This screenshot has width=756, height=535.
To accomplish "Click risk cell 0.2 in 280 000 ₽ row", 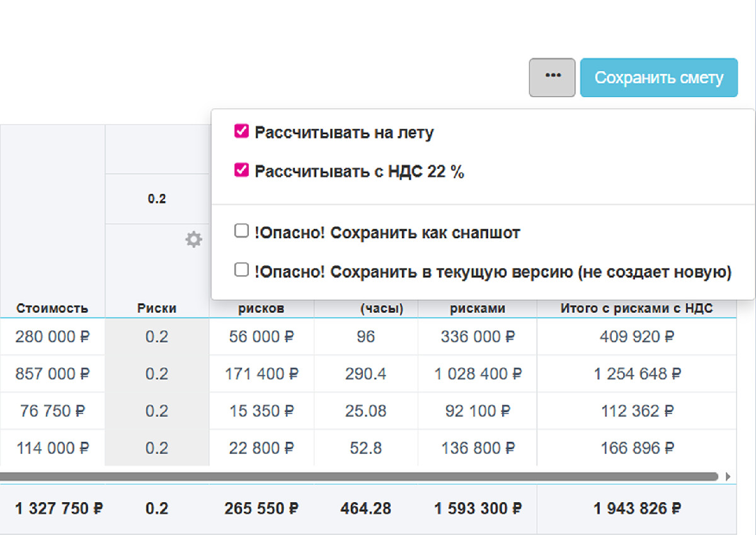I will [x=157, y=337].
